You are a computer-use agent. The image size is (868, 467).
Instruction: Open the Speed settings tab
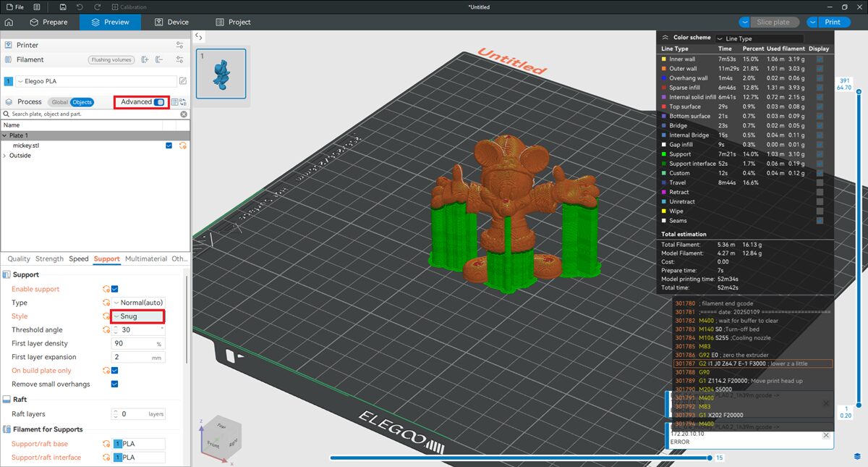[79, 259]
